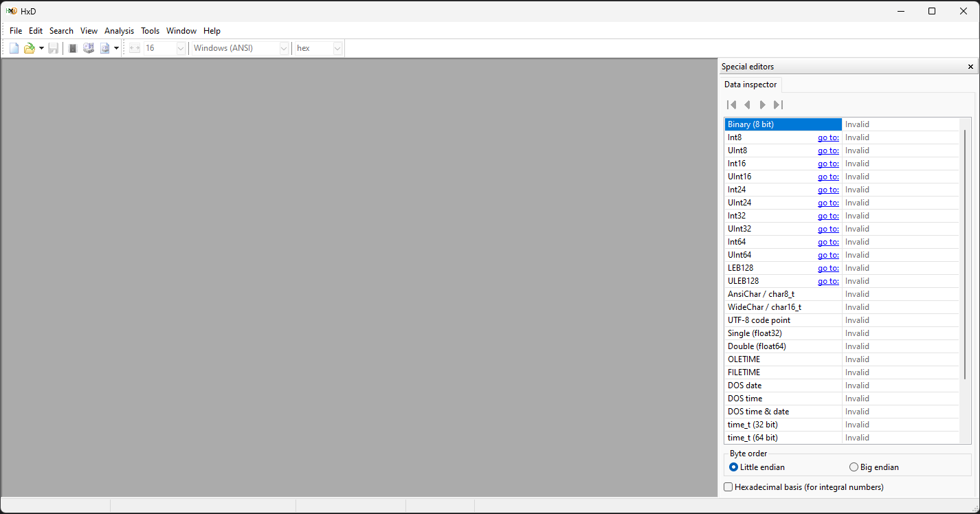
Task: Select the AnsiChar / char8_t row
Action: point(842,294)
